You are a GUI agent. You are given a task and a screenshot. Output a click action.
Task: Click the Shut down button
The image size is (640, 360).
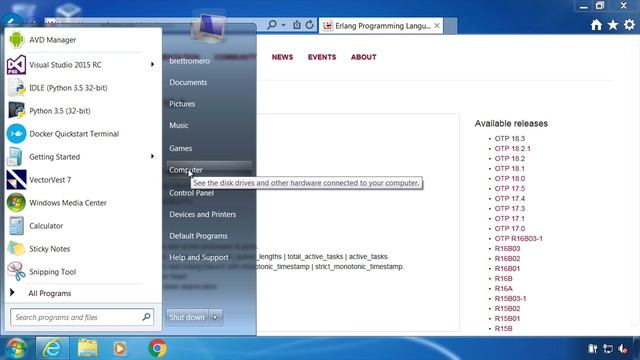click(x=187, y=317)
